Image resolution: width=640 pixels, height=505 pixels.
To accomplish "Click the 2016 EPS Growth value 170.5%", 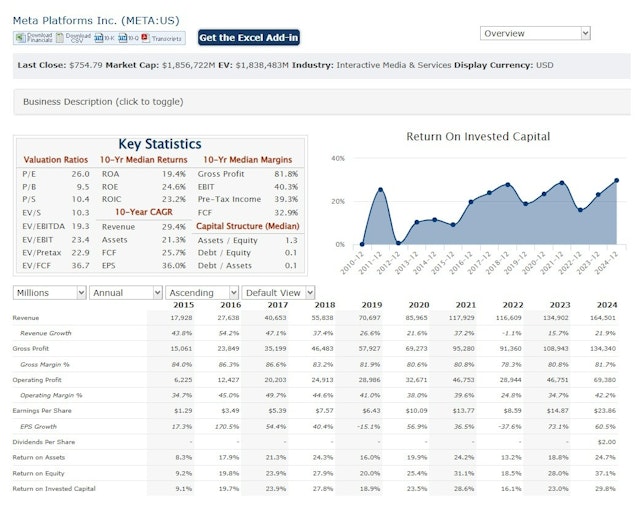I will click(x=227, y=426).
